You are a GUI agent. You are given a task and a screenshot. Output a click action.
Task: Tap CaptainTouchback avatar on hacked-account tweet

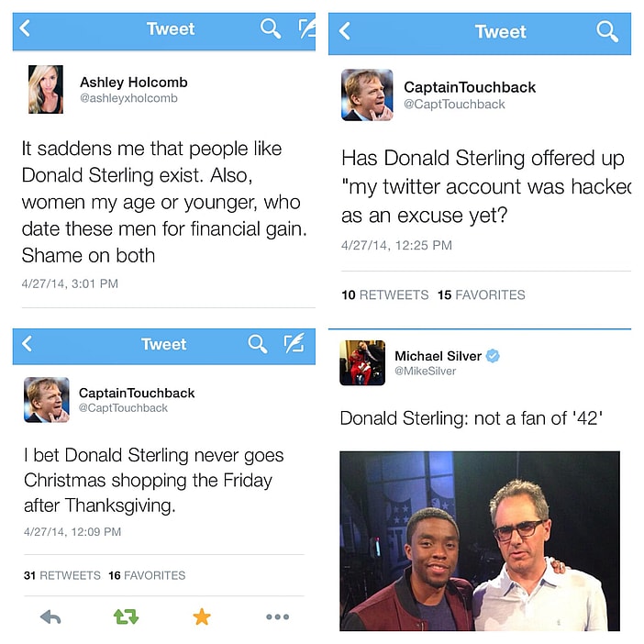(x=367, y=94)
